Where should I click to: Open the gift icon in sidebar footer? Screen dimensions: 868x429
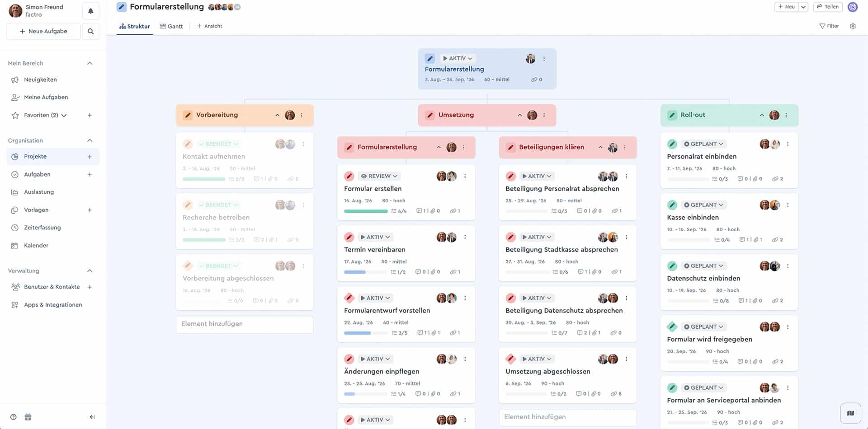pos(28,417)
